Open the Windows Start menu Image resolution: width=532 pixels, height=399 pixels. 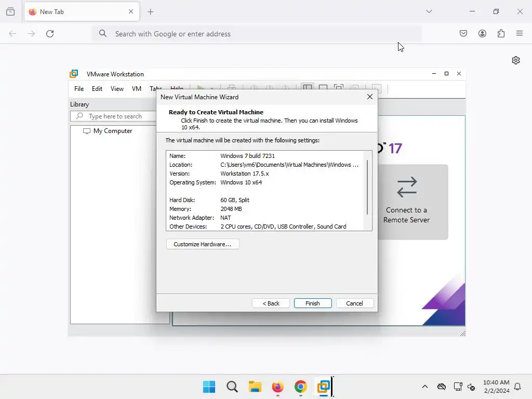(209, 387)
